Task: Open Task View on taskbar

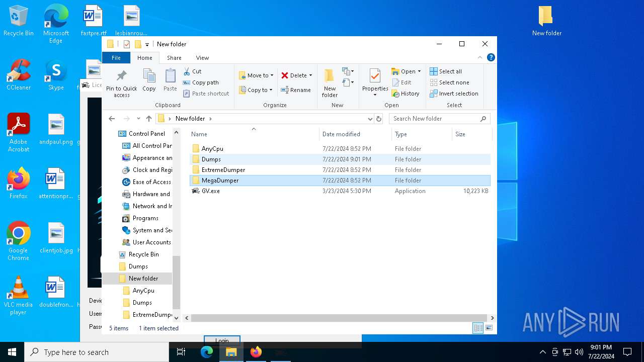Action: pyautogui.click(x=181, y=352)
